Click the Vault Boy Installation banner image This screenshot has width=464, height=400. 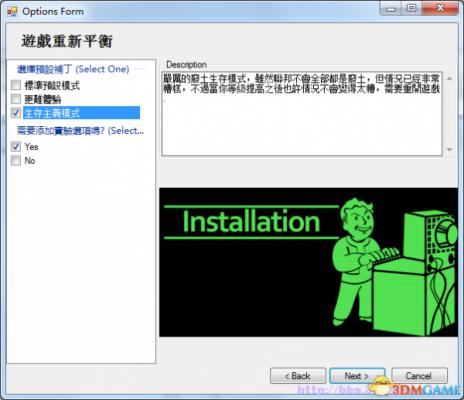[x=309, y=262]
